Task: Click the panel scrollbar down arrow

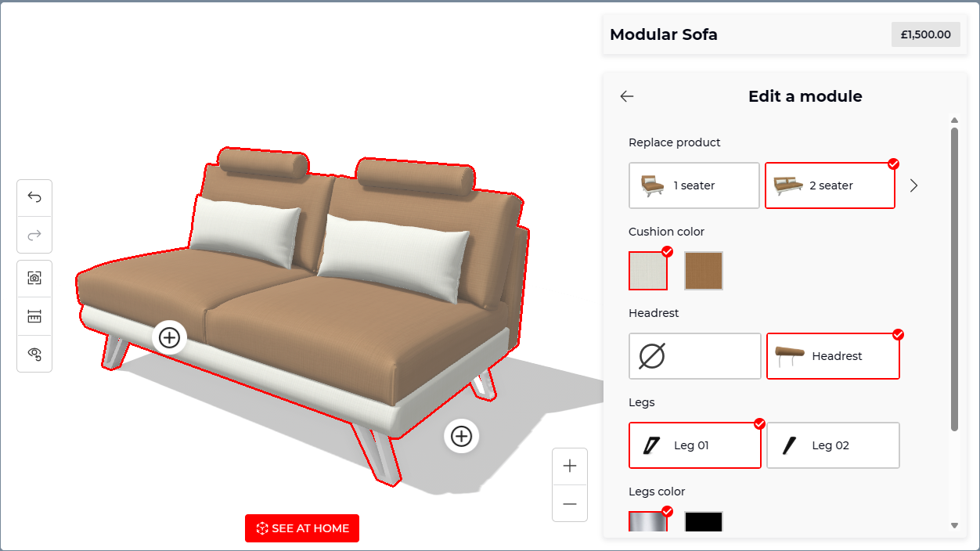Action: pos(954,525)
